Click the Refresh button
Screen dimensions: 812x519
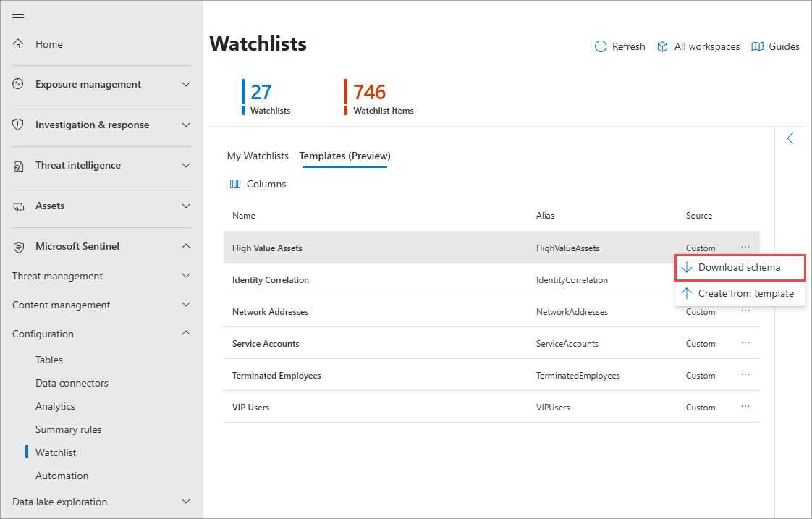(619, 46)
